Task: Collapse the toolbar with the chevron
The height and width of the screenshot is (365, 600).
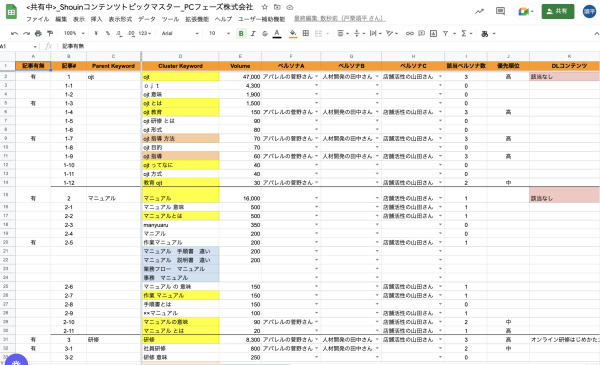Action: (x=596, y=34)
